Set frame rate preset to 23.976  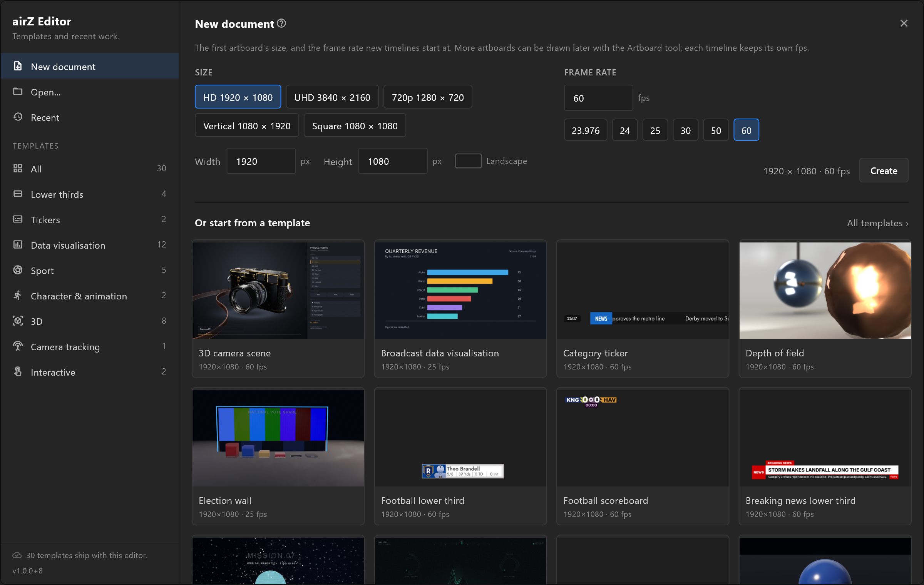[586, 130]
